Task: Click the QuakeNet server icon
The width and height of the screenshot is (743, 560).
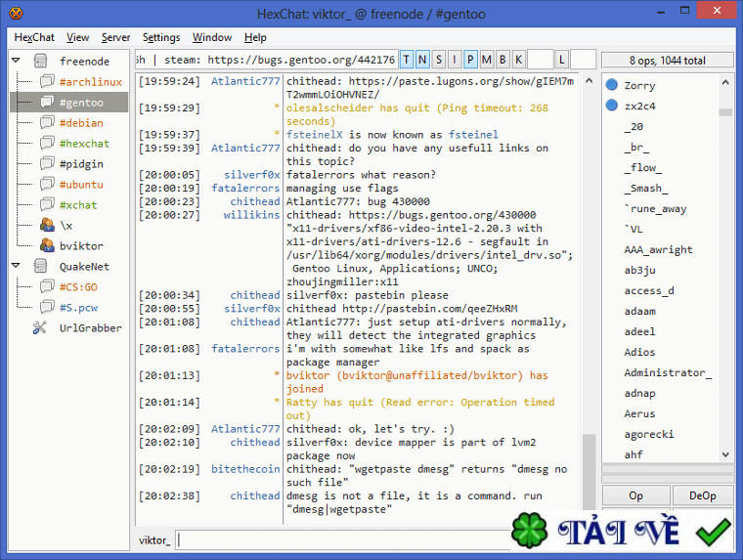Action: point(40,266)
